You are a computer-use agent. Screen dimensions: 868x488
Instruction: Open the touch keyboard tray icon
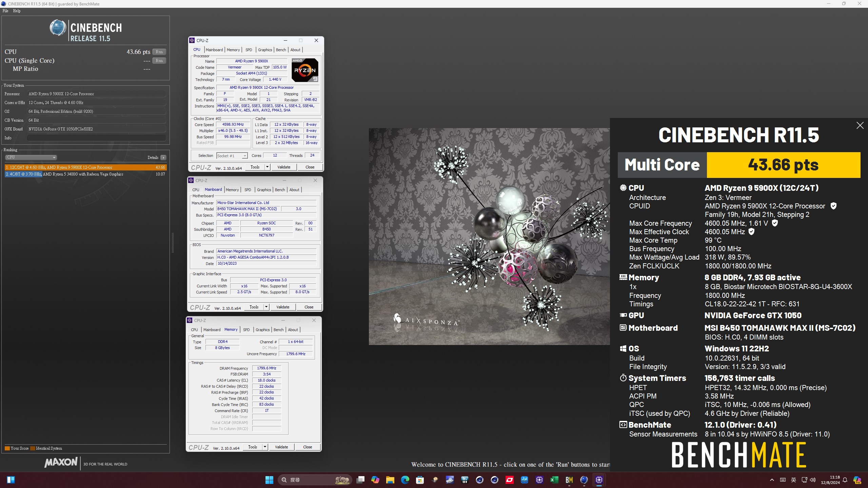coord(783,480)
